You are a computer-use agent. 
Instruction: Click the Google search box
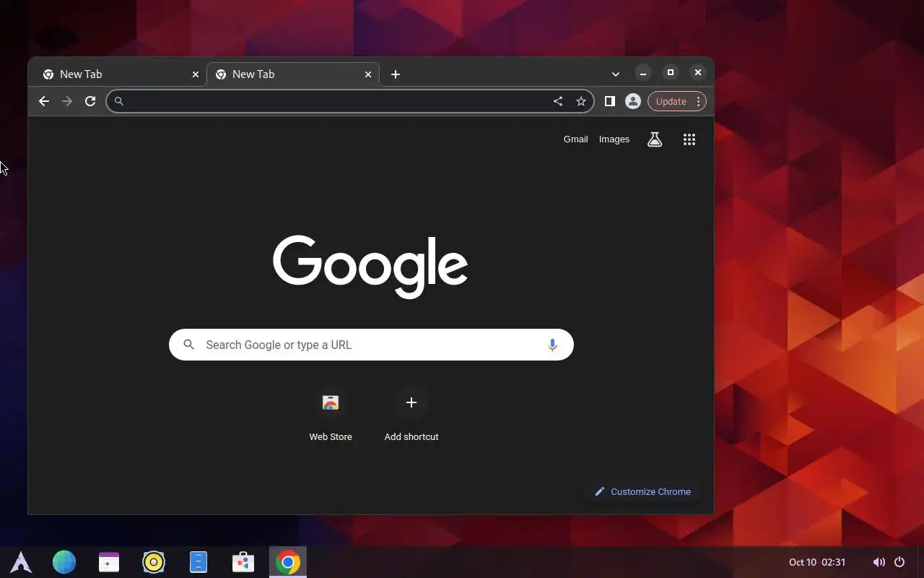click(x=371, y=345)
